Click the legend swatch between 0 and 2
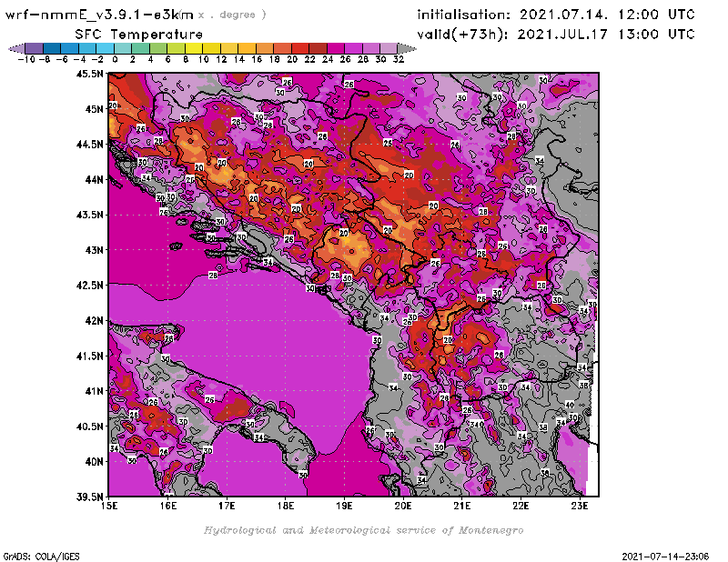The image size is (728, 562). pyautogui.click(x=123, y=48)
